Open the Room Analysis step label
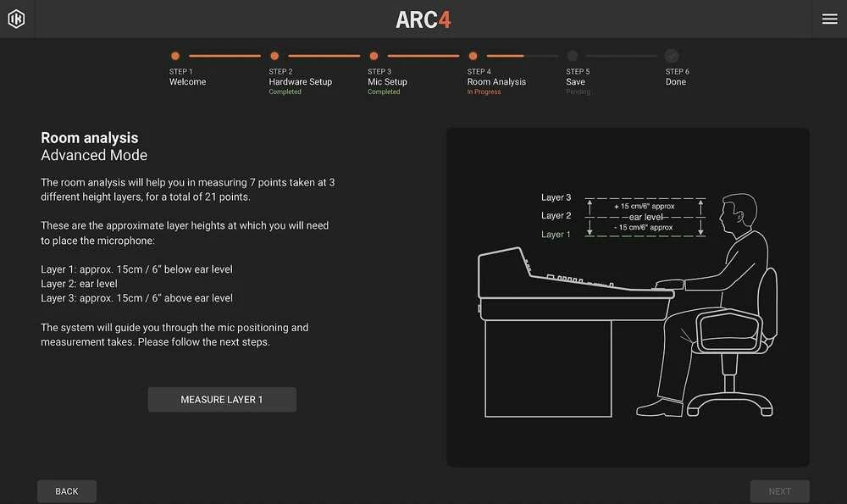This screenshot has height=504, width=847. click(x=496, y=81)
